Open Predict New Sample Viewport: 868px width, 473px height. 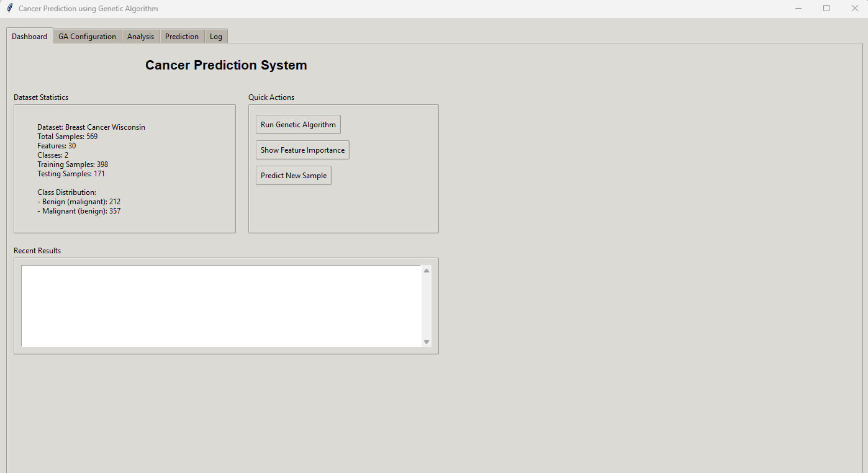pyautogui.click(x=293, y=176)
